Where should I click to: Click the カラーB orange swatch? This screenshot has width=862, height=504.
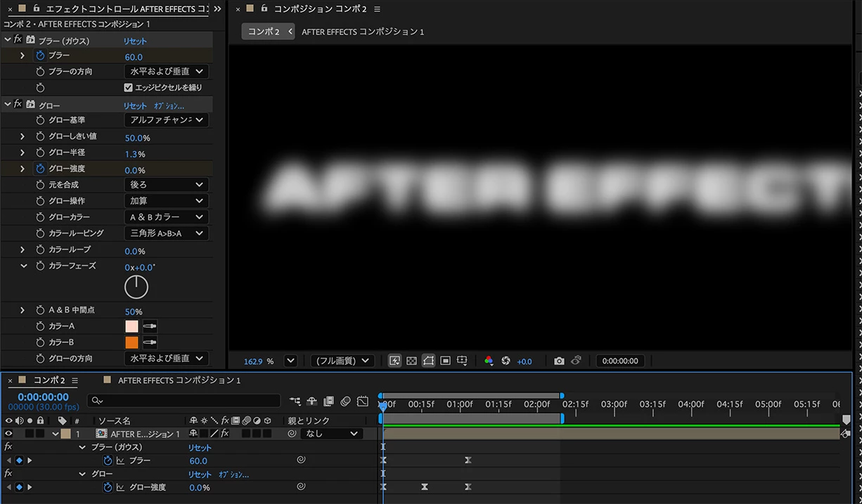tap(131, 342)
